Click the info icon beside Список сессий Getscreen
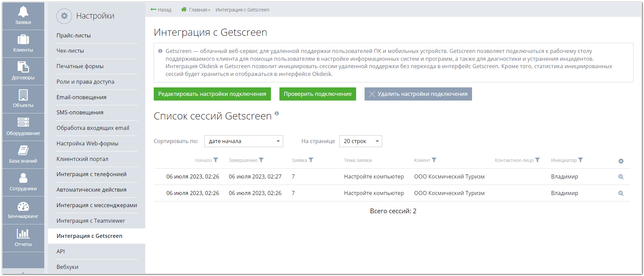Image resolution: width=644 pixels, height=276 pixels. click(277, 113)
